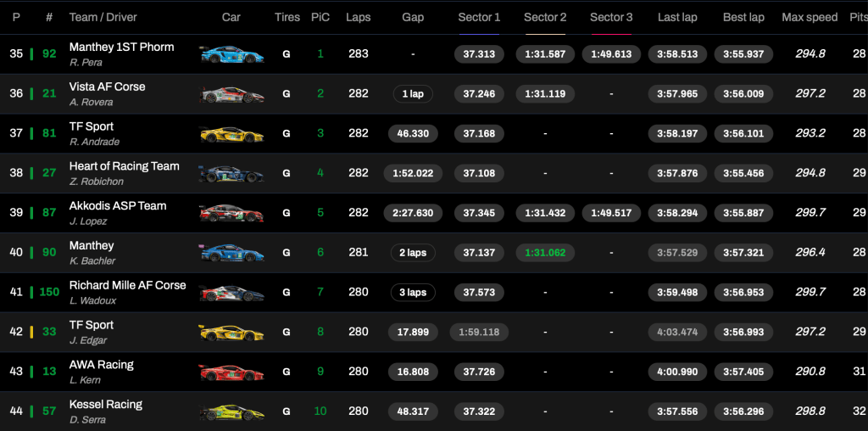868x431 pixels.
Task: Click the '3 laps' gap badge
Action: (x=413, y=293)
